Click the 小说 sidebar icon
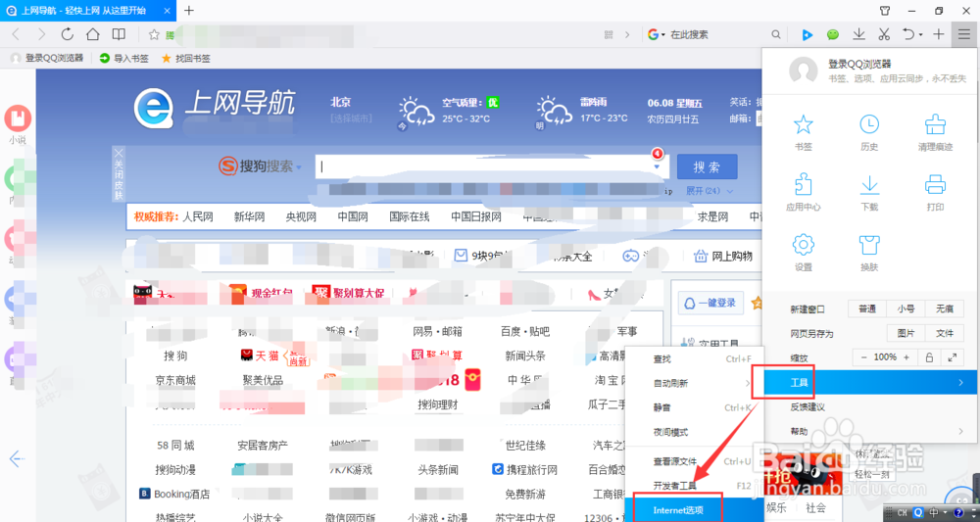 [x=18, y=118]
